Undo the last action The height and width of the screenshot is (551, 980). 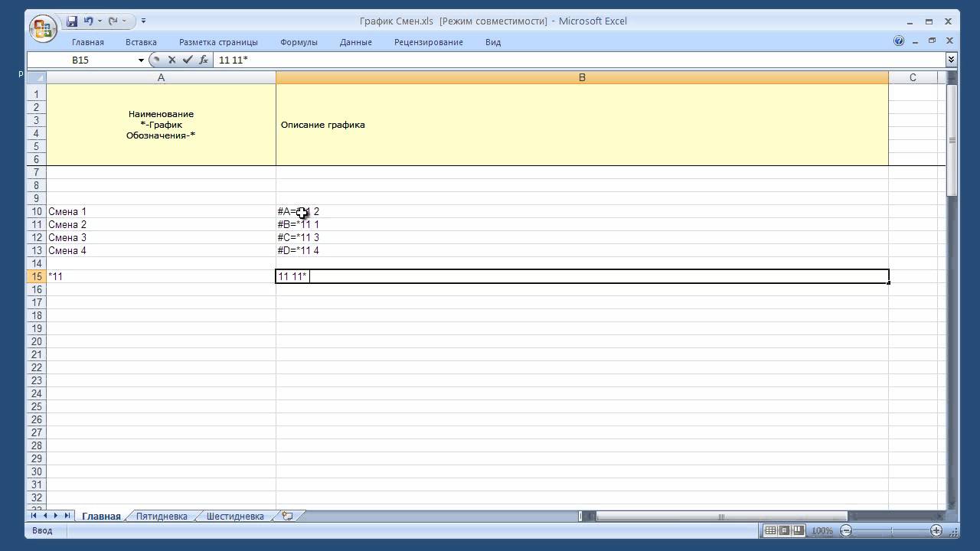click(x=88, y=21)
